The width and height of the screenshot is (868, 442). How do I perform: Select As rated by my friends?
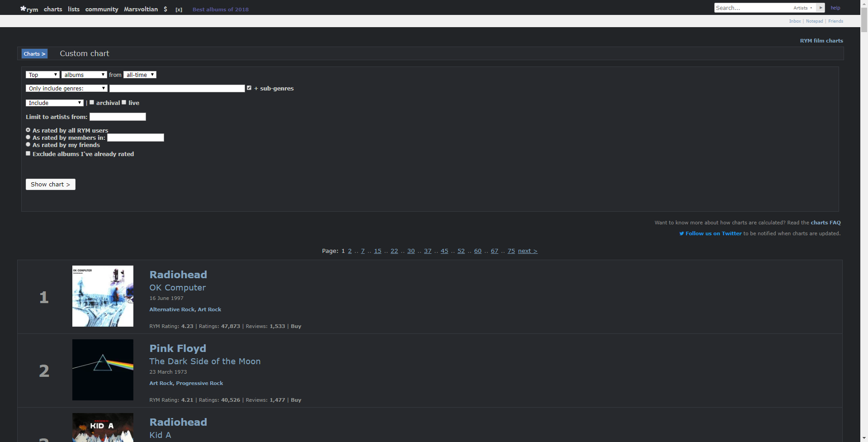28,144
